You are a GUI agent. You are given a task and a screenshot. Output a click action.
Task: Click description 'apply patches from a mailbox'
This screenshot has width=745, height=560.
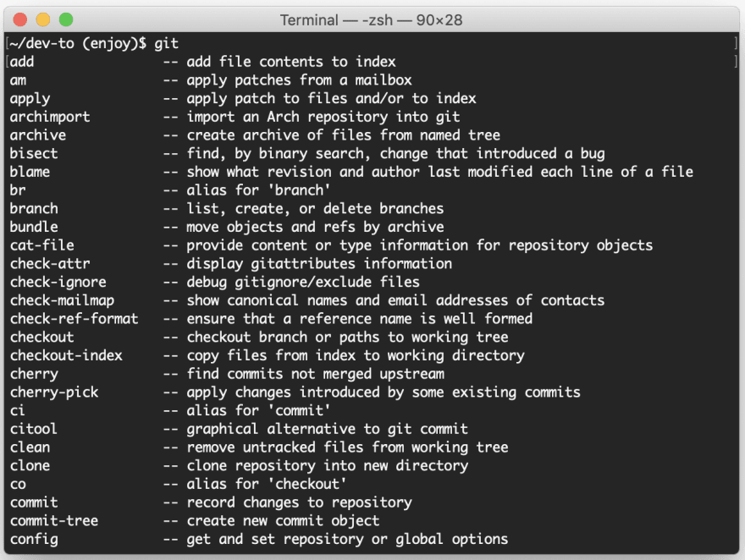coord(299,80)
